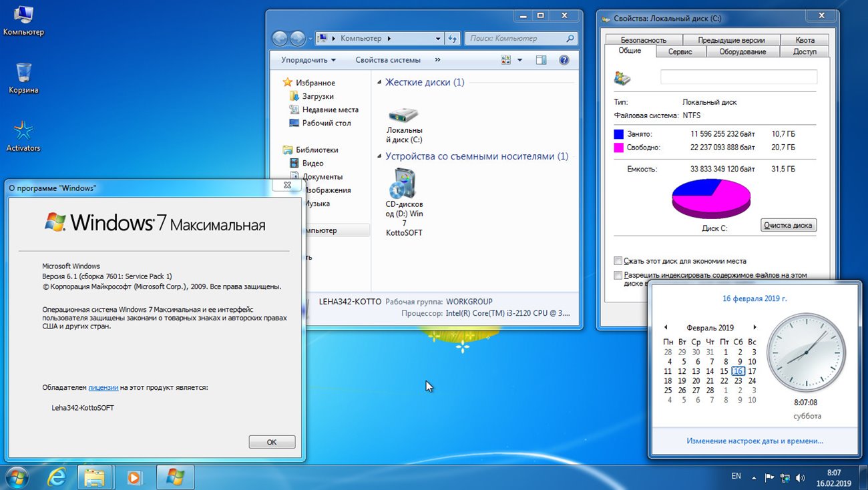Click the search magnifier in Explorer
This screenshot has width=868, height=490.
(x=570, y=38)
